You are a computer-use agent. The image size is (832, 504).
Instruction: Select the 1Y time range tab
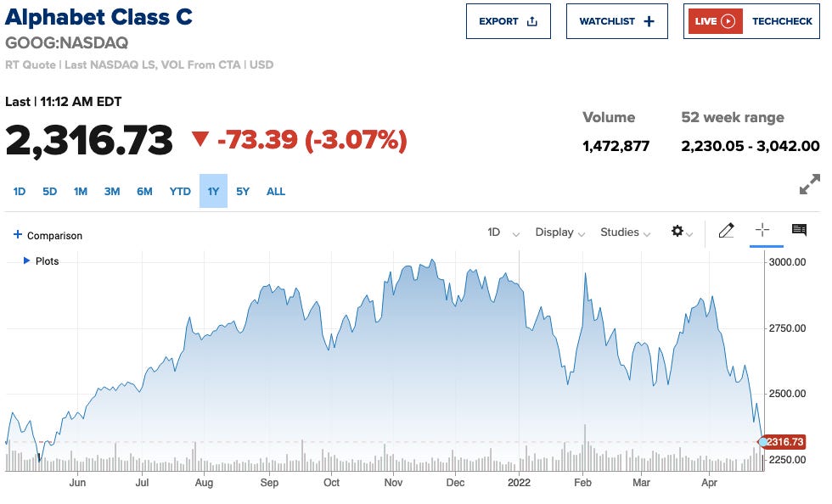(213, 192)
